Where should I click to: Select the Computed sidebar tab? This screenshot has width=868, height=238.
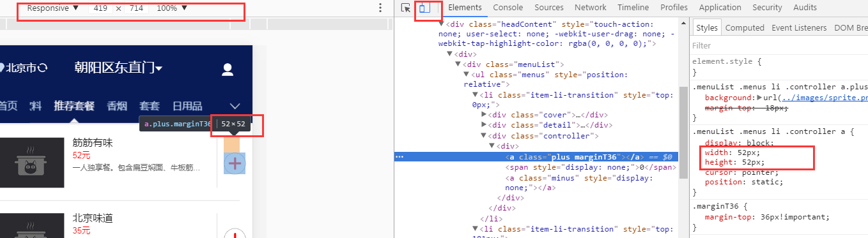pos(745,28)
